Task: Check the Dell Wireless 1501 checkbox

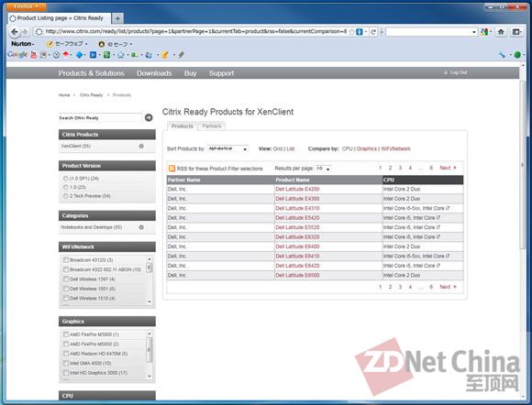Action: click(66, 289)
